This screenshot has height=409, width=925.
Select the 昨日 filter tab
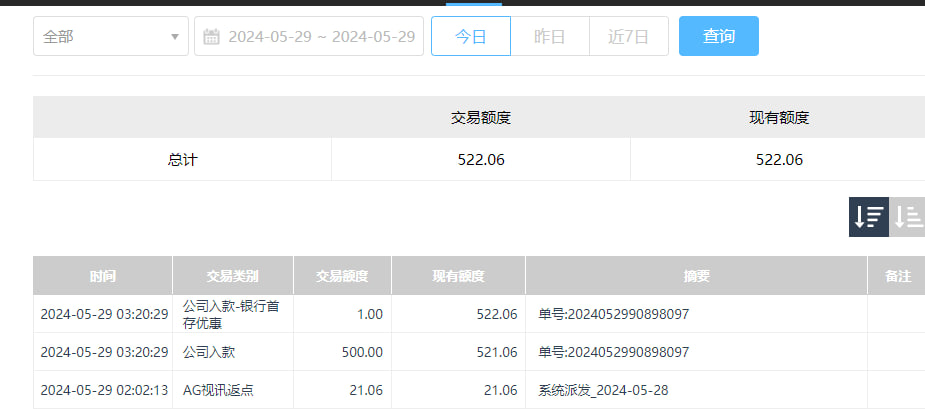coord(549,37)
